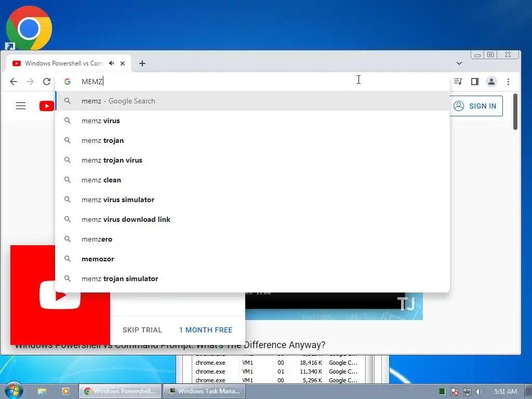This screenshot has height=399, width=532.
Task: Select the 'memz trojan simulator' suggestion
Action: coord(252,278)
